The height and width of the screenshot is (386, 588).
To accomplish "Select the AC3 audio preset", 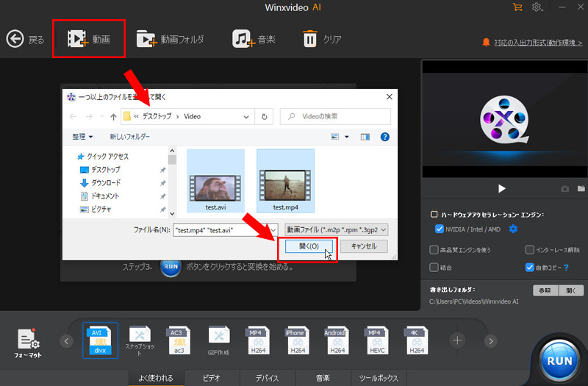I will (179, 340).
